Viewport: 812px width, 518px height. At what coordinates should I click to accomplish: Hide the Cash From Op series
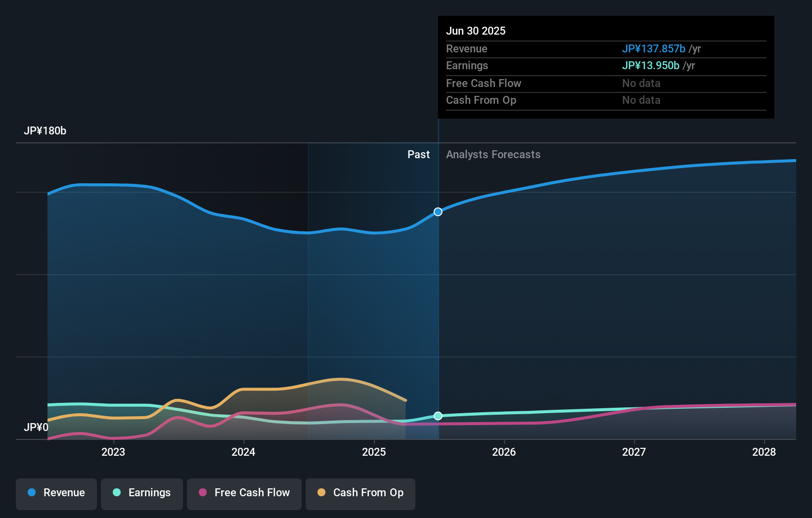360,493
